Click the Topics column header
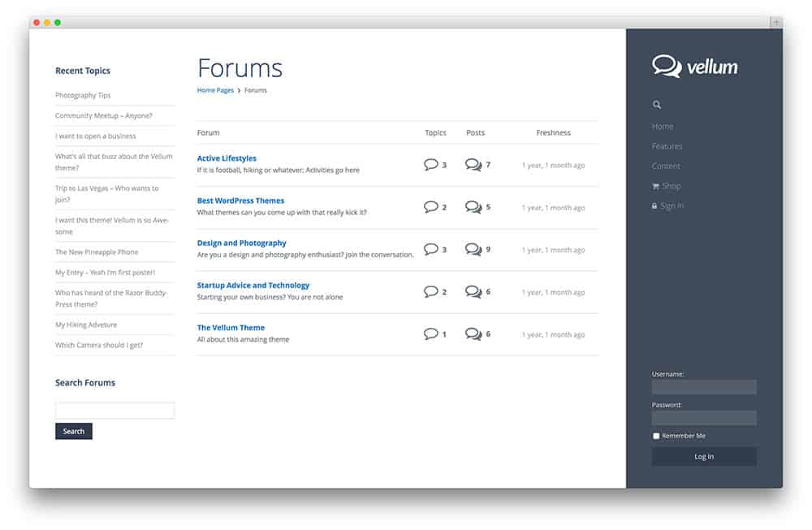 pyautogui.click(x=435, y=133)
